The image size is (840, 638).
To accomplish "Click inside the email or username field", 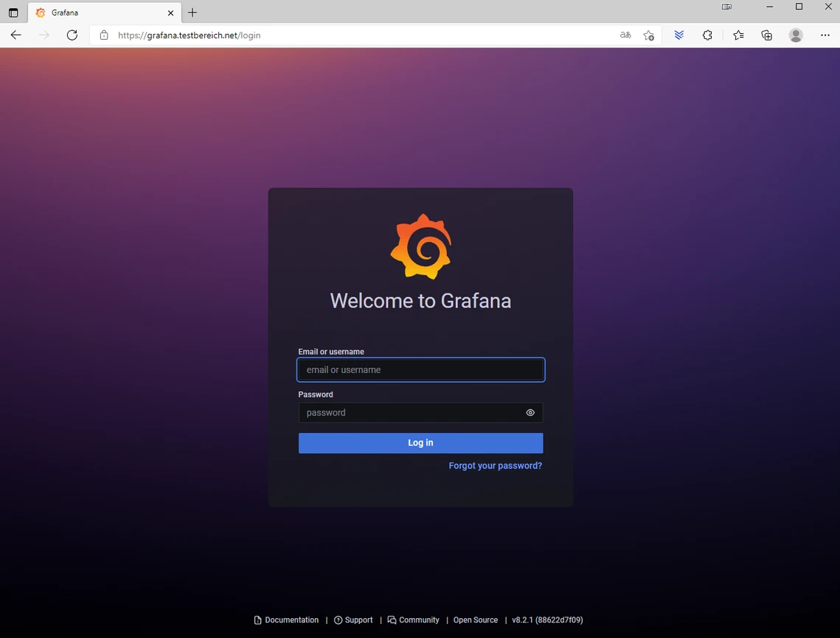I will click(420, 370).
